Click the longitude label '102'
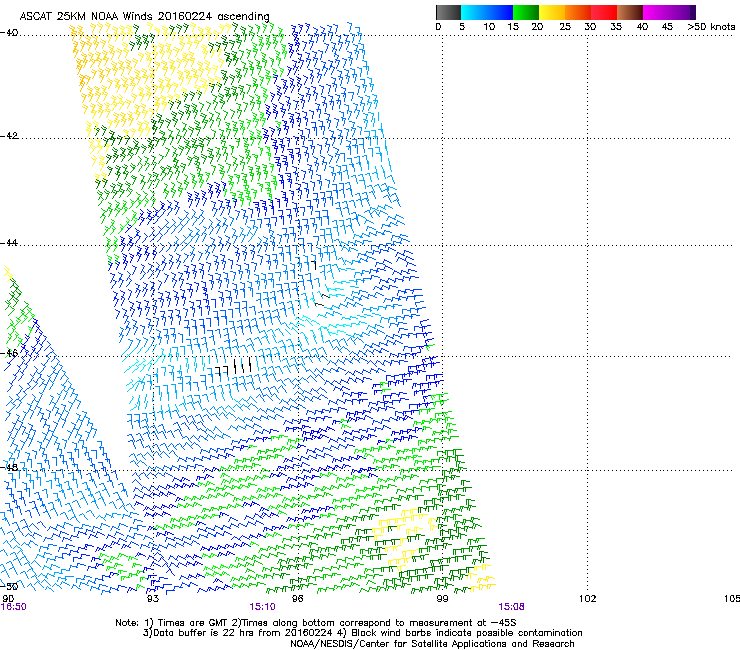 click(x=587, y=599)
